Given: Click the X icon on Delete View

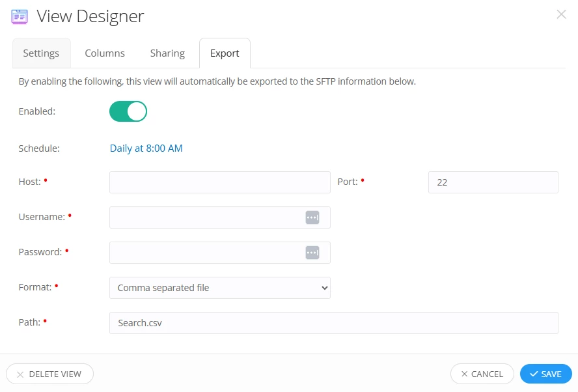Looking at the screenshot, I should tap(20, 374).
